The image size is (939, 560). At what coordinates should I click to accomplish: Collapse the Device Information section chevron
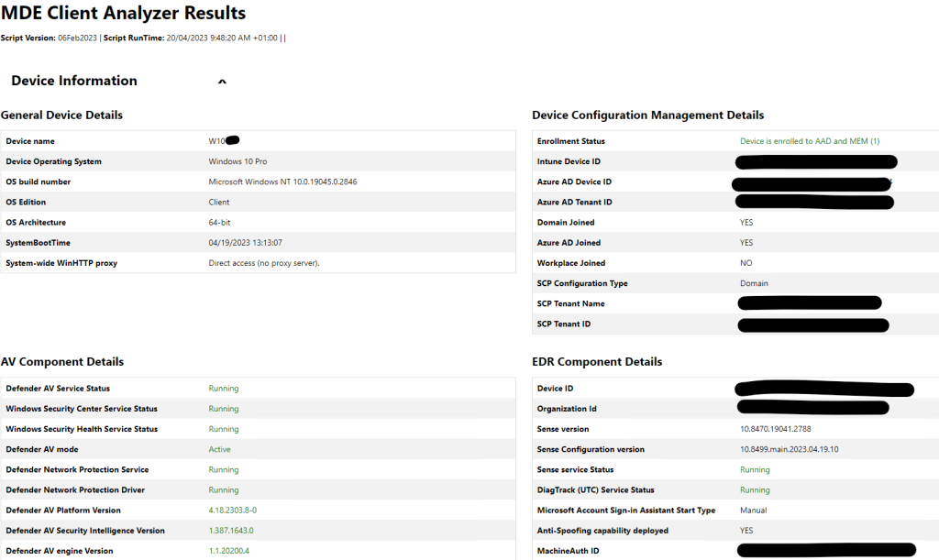(x=222, y=82)
